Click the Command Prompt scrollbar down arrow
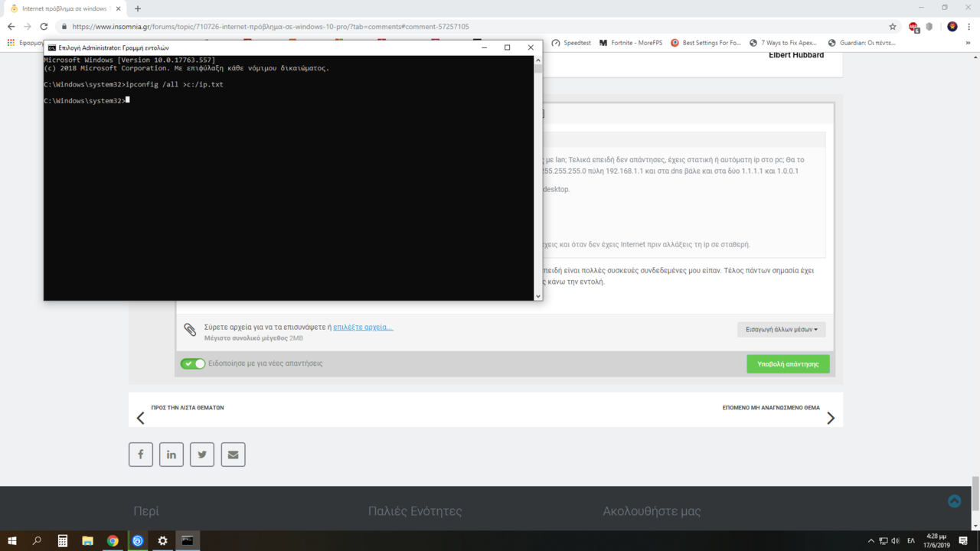The image size is (980, 551). point(537,296)
